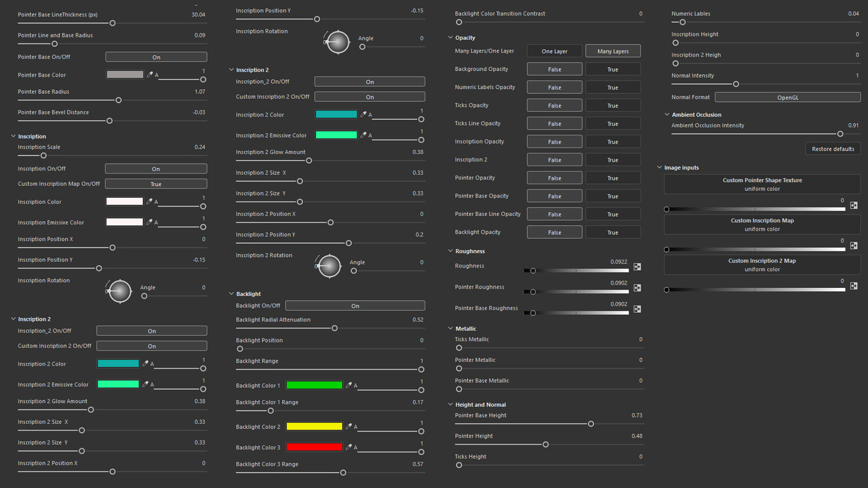
Task: Collapse the Roughness section
Action: (450, 251)
